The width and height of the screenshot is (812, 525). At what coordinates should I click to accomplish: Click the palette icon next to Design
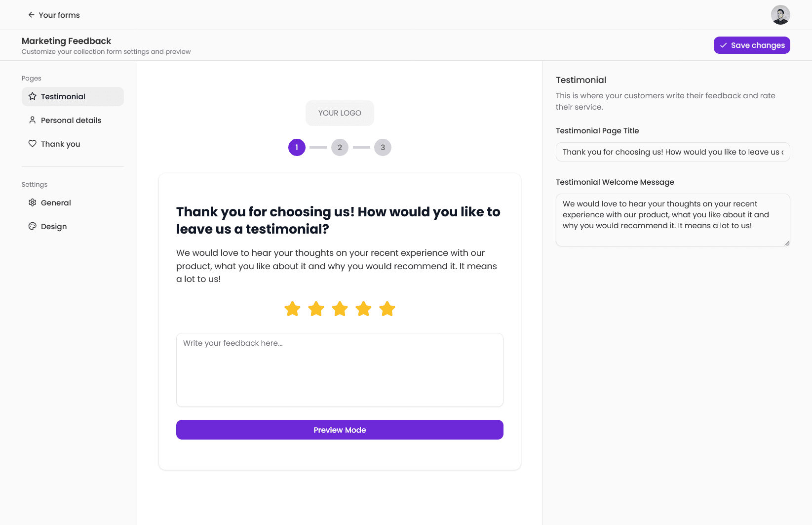click(x=33, y=226)
